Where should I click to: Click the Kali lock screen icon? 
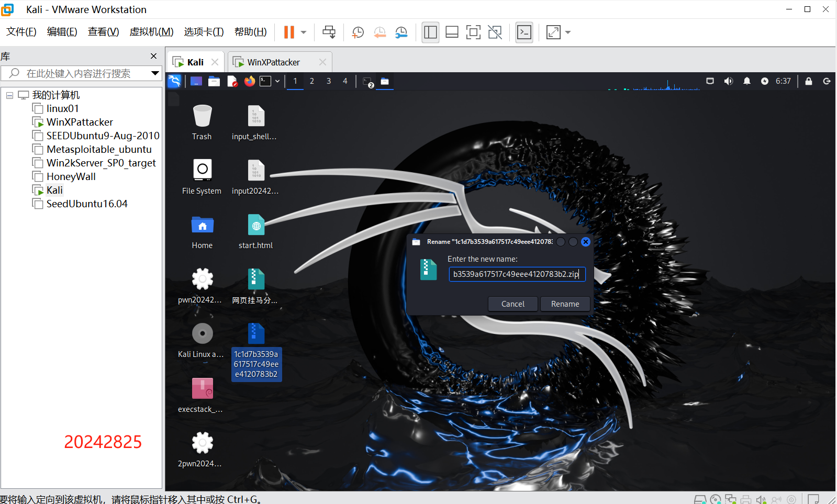coord(809,81)
